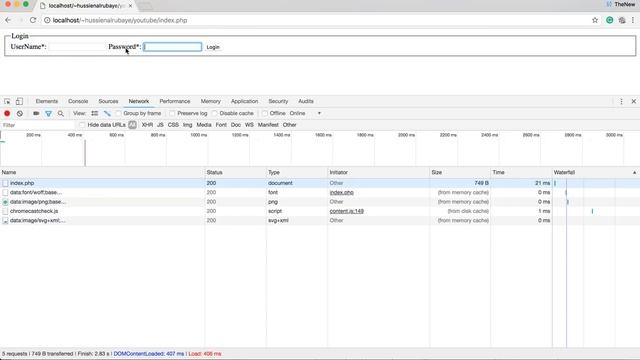Filter requests by Other
Screen dimensions: 640x360
(289, 125)
